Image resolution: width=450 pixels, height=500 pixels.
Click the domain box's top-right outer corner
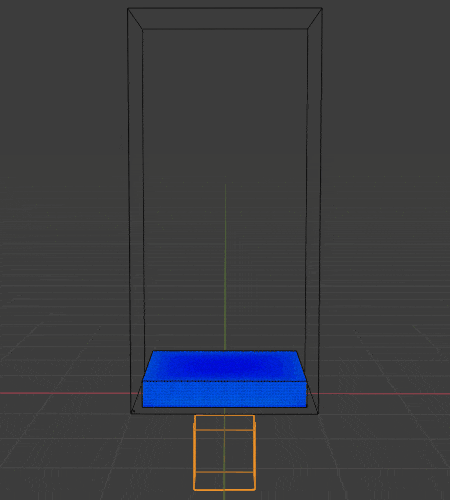pos(322,8)
